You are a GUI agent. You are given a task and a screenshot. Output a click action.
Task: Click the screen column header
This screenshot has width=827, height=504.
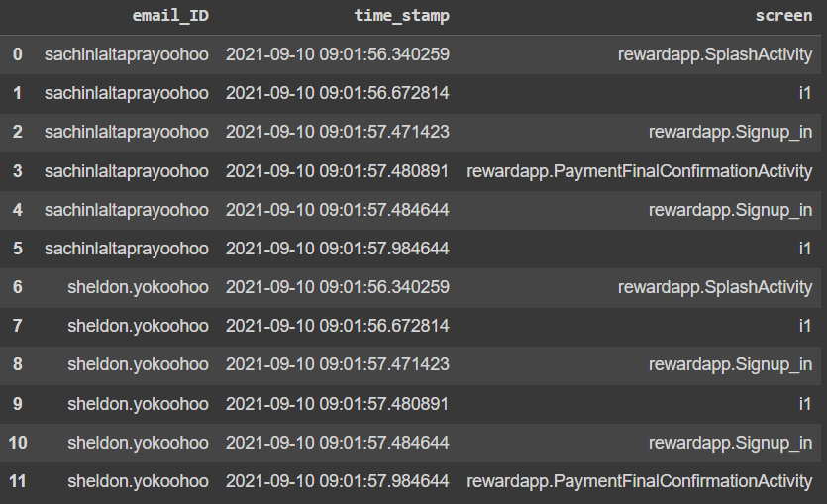(x=783, y=16)
